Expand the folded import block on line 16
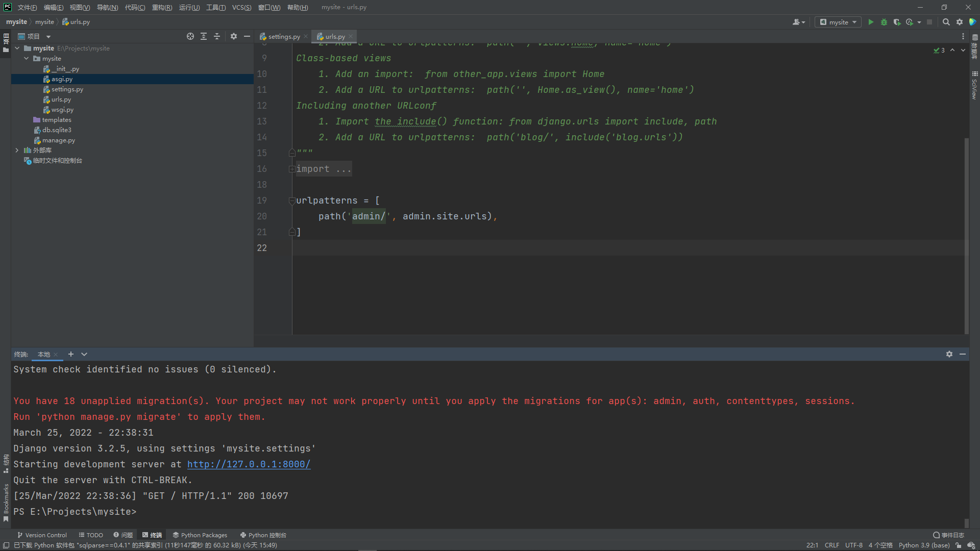This screenshot has width=980, height=551. point(292,169)
